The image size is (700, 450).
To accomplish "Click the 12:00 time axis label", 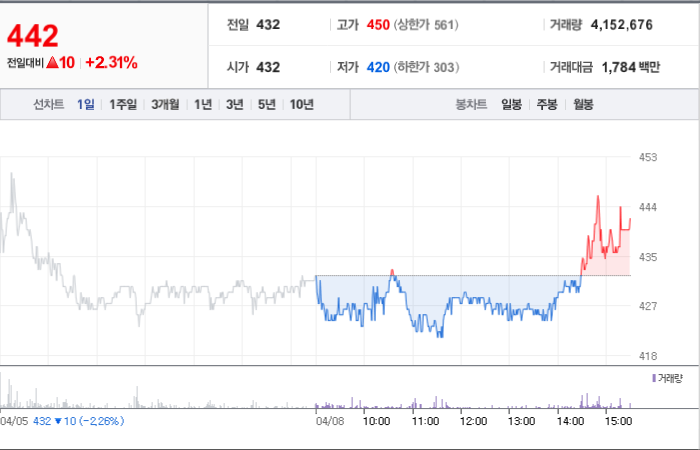I will point(473,421).
